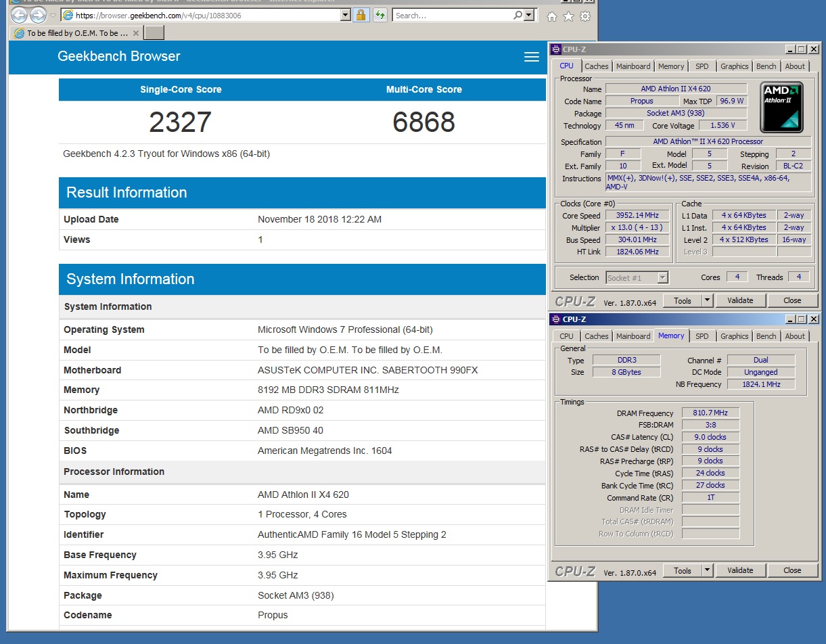Select the Upload Date November 18 2018 value
This screenshot has height=644, width=826.
[319, 219]
